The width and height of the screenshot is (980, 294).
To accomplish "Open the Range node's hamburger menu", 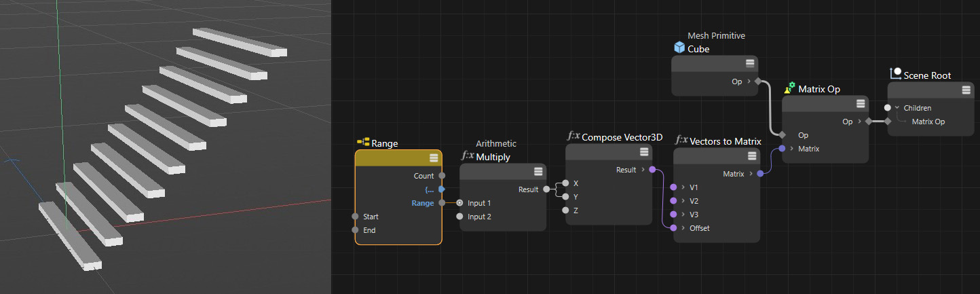I will coord(434,158).
